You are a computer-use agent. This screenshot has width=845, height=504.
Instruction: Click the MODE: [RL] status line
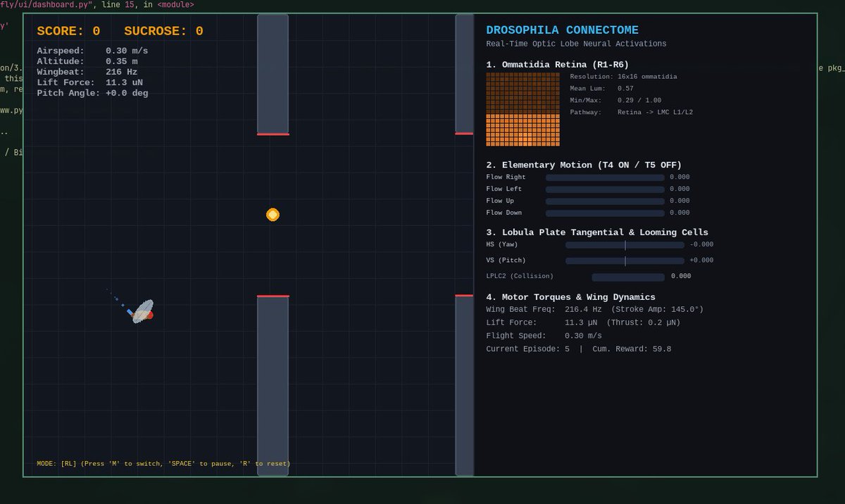[163, 464]
